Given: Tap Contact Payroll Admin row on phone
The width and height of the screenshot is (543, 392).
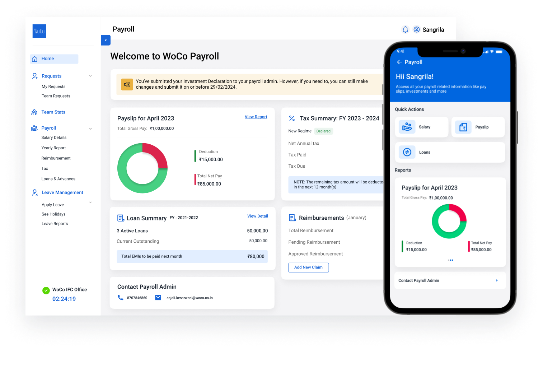Looking at the screenshot, I should pyautogui.click(x=450, y=281).
